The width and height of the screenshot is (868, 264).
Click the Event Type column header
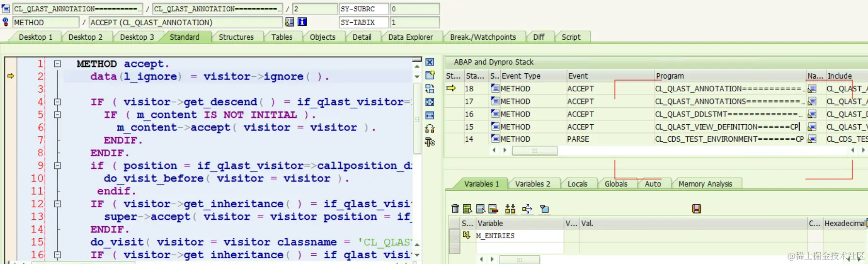pyautogui.click(x=533, y=76)
